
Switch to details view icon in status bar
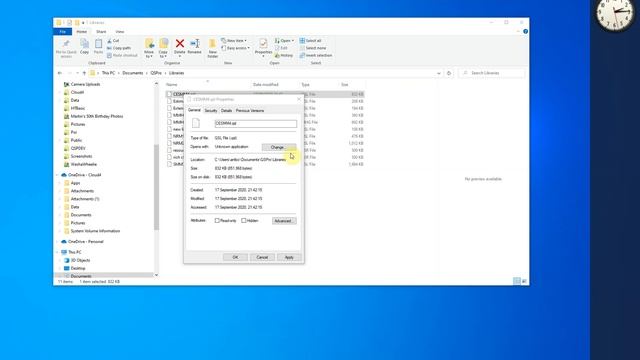[x=517, y=281]
